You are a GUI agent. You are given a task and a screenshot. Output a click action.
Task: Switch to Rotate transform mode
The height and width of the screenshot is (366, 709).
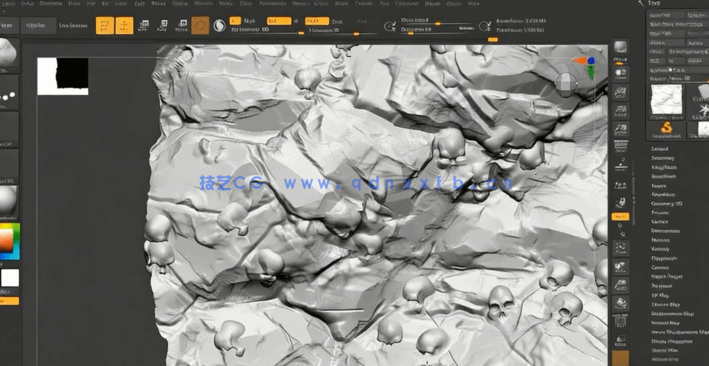[x=182, y=25]
